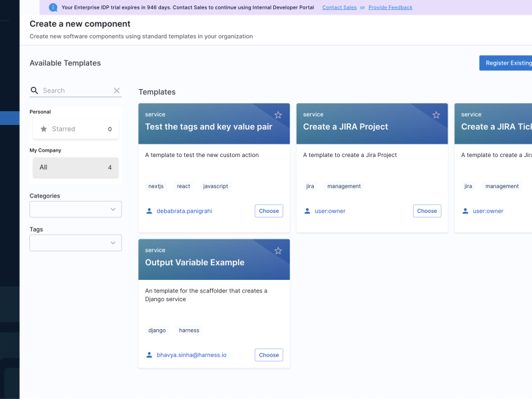
Task: Open the Categories dropdown
Action: [76, 209]
